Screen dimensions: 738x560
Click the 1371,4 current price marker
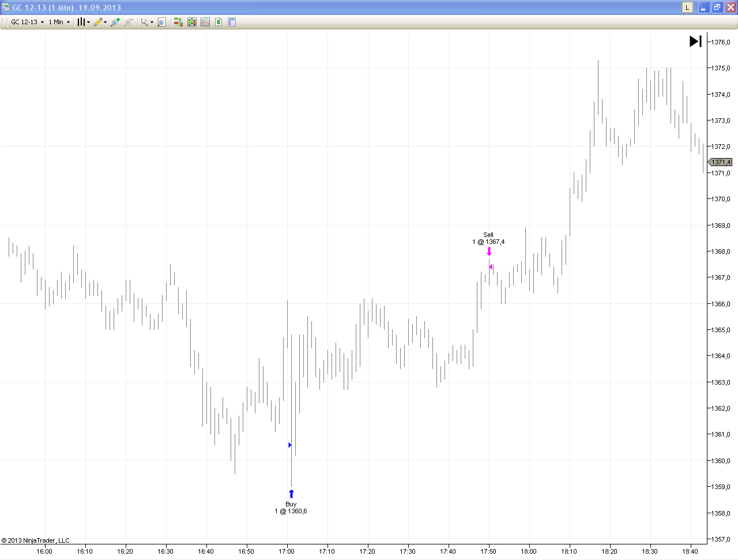click(x=720, y=162)
